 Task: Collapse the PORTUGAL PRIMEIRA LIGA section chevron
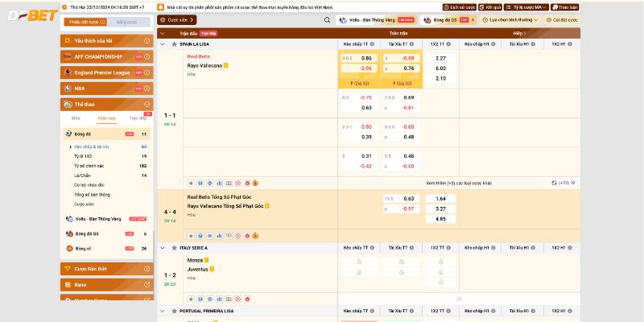pos(163,311)
